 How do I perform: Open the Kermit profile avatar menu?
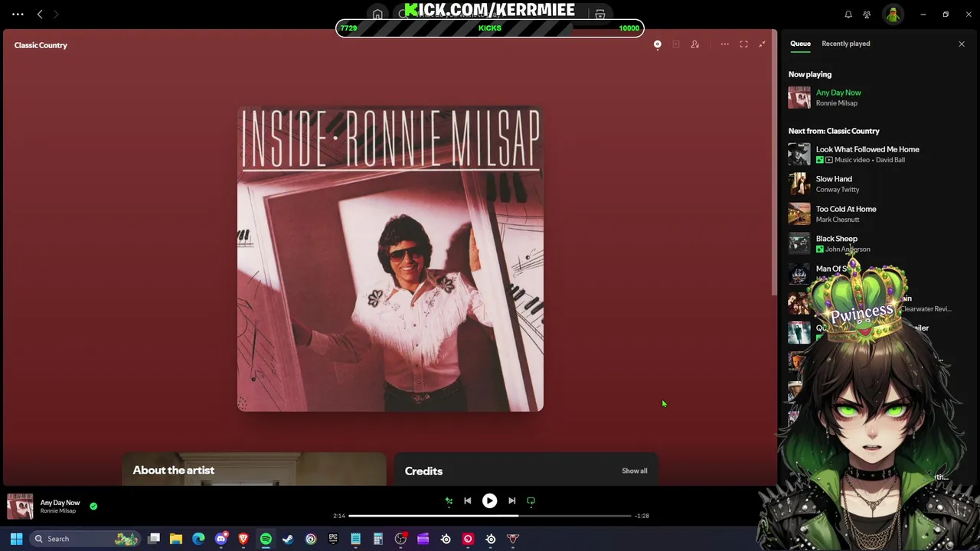point(893,15)
